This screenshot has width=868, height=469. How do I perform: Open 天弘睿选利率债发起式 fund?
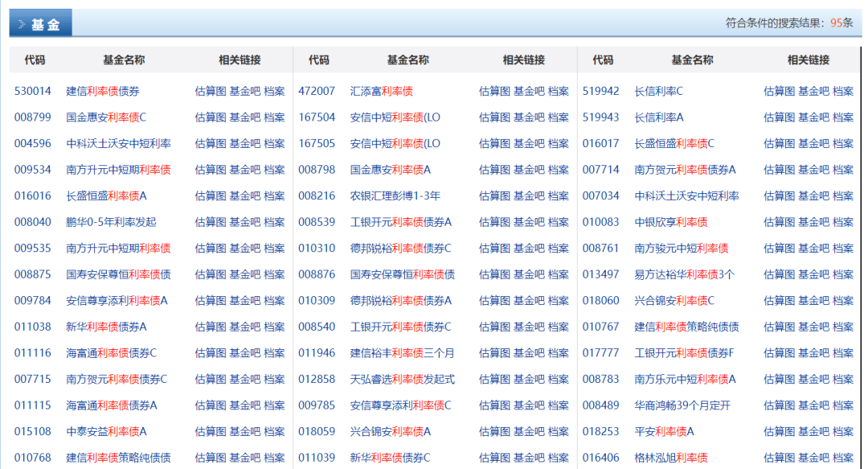403,379
